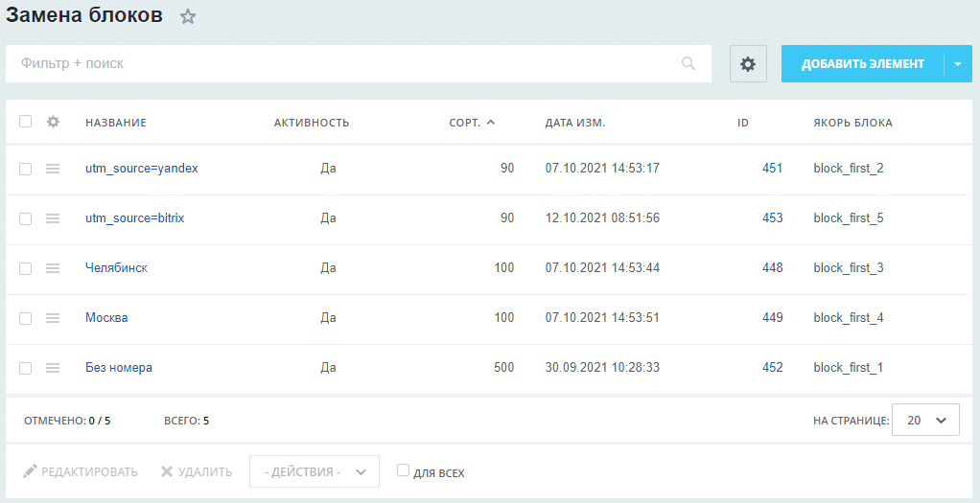
Task: Expand the Действия actions dropdown
Action: [315, 471]
